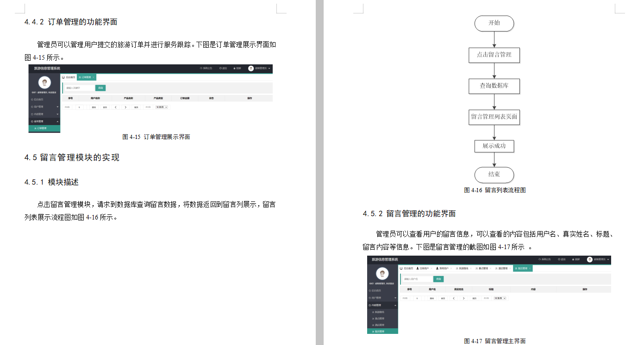644x345 pixels.
Task: Click the 请输入用户名 search input field
Action: tap(417, 279)
